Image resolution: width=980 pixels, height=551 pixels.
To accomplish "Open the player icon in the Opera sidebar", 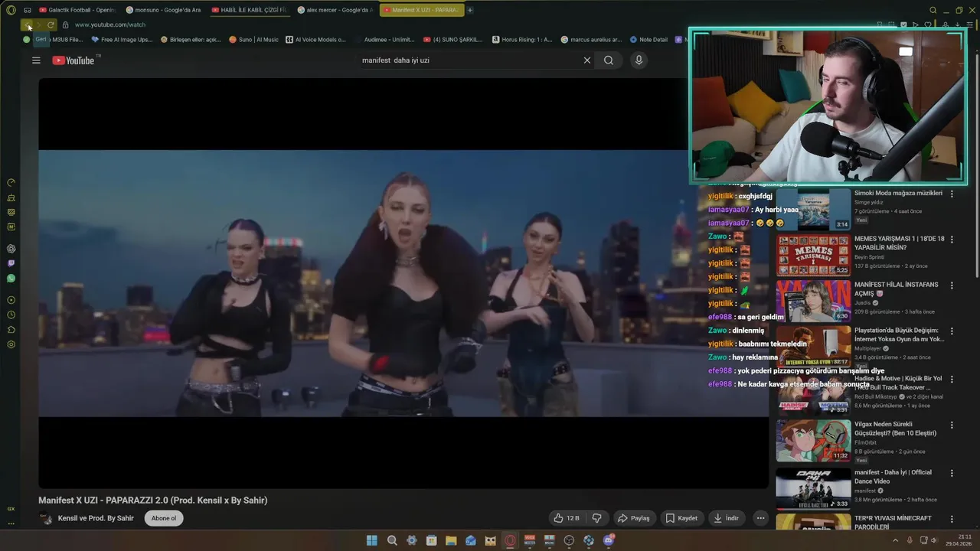I will tap(11, 300).
